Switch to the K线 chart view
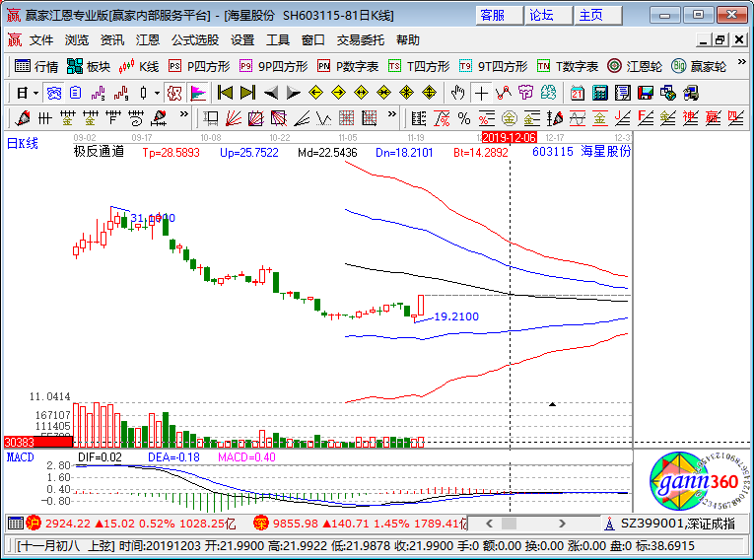The image size is (754, 560). (139, 66)
